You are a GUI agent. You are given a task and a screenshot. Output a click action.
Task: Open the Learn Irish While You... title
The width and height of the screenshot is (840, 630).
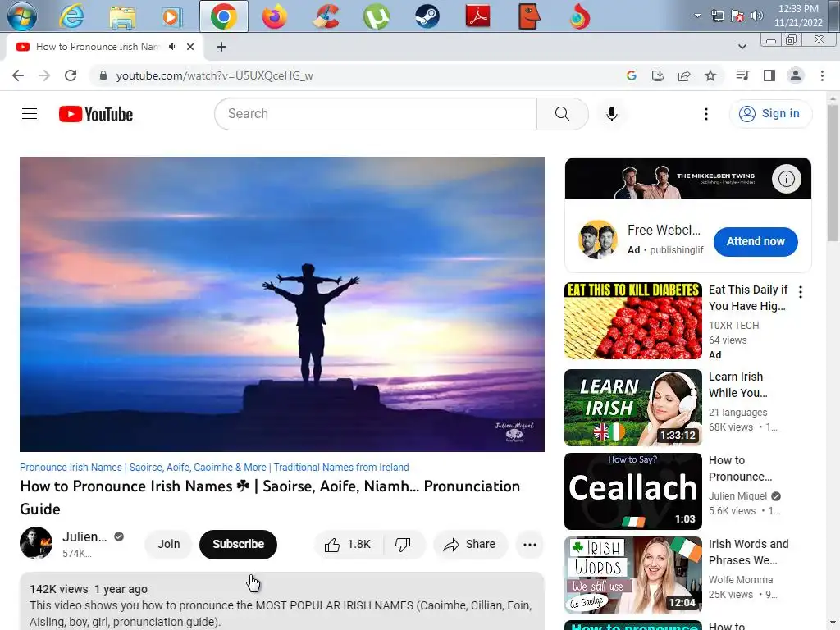(x=738, y=385)
